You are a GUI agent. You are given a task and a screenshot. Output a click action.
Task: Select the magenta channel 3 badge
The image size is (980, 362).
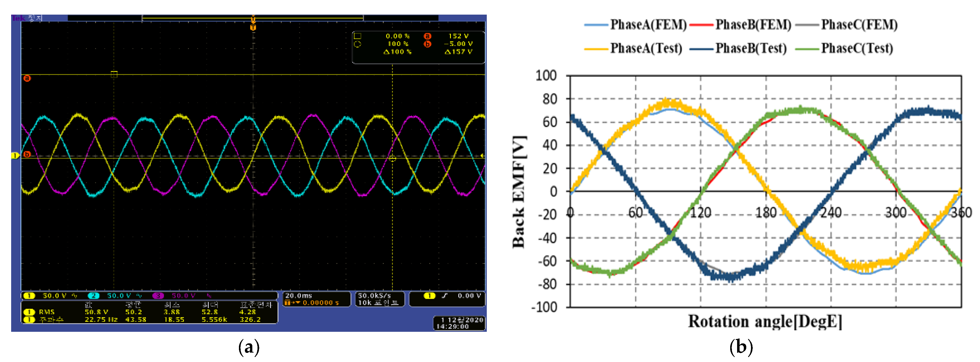coord(158,295)
